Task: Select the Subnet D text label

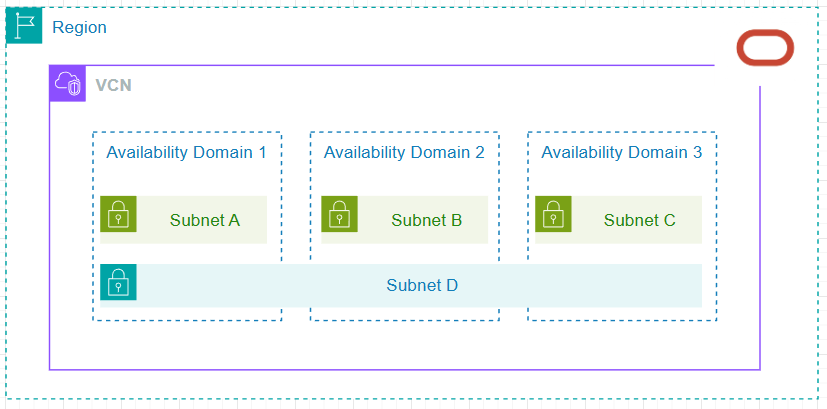Action: (422, 286)
